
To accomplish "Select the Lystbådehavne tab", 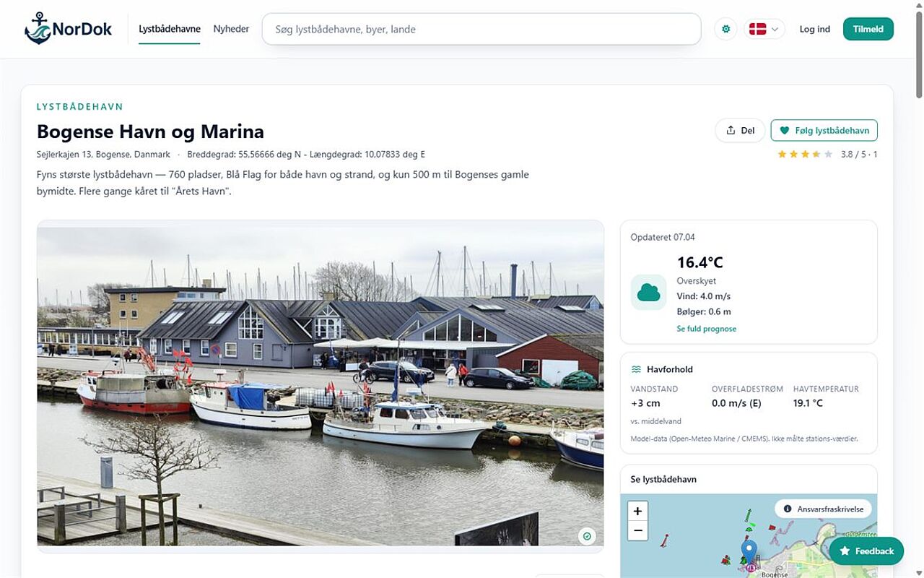I will pos(170,29).
